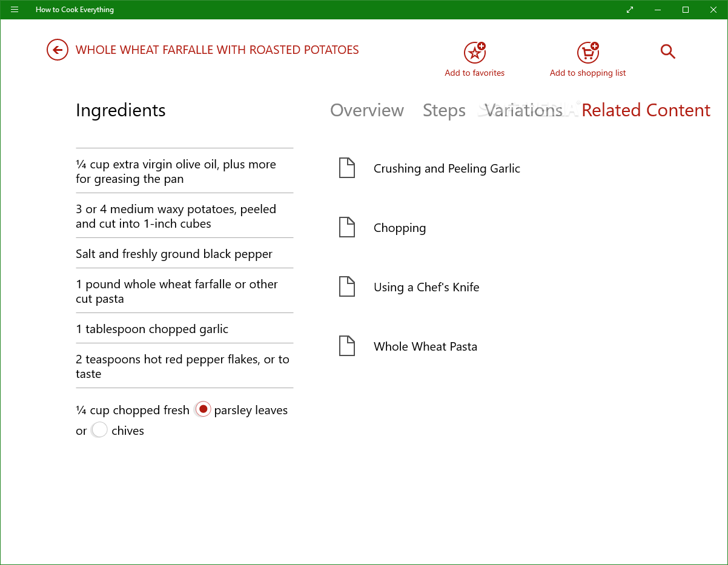The width and height of the screenshot is (728, 565).
Task: Click the Add to favorites label
Action: [475, 73]
